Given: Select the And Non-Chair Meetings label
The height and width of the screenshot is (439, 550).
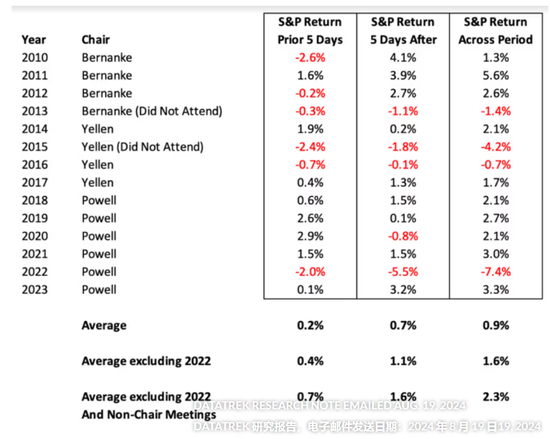Looking at the screenshot, I should (149, 414).
